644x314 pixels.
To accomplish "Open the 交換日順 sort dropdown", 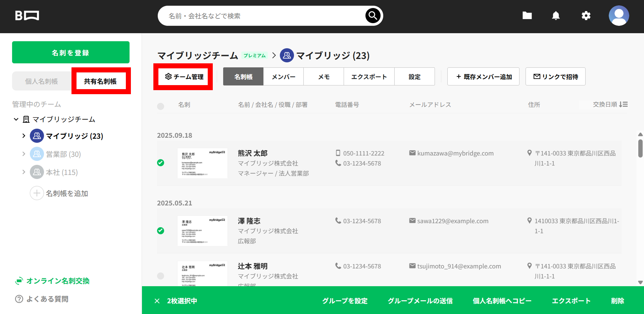I will pos(610,104).
